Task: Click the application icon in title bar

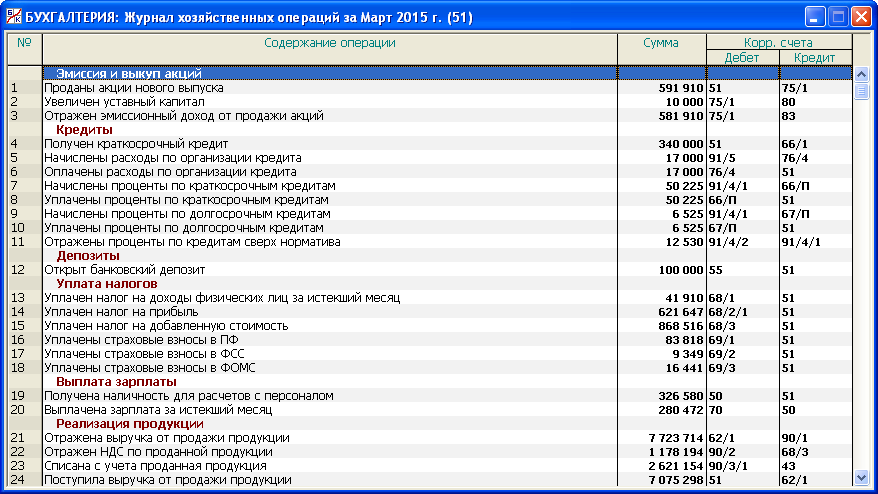Action: 13,17
